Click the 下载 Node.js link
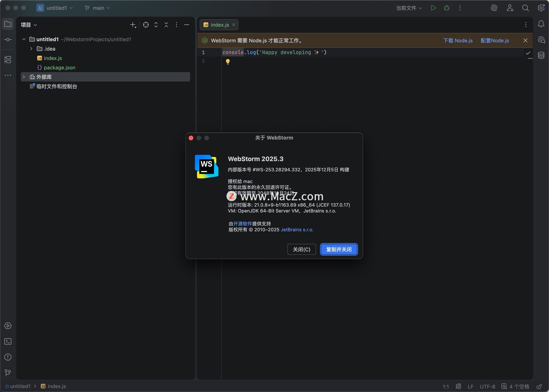This screenshot has width=549, height=392. [x=458, y=41]
